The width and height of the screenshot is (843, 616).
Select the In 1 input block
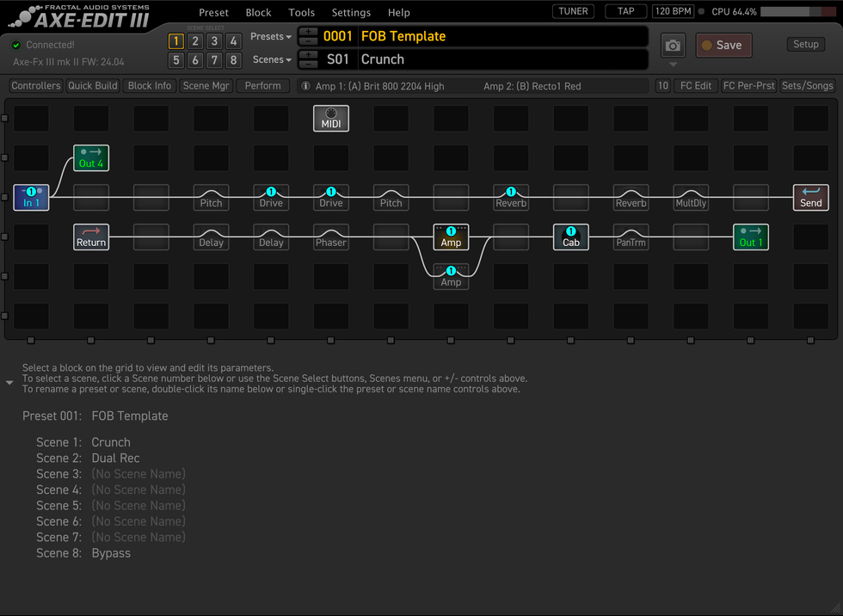coord(31,198)
